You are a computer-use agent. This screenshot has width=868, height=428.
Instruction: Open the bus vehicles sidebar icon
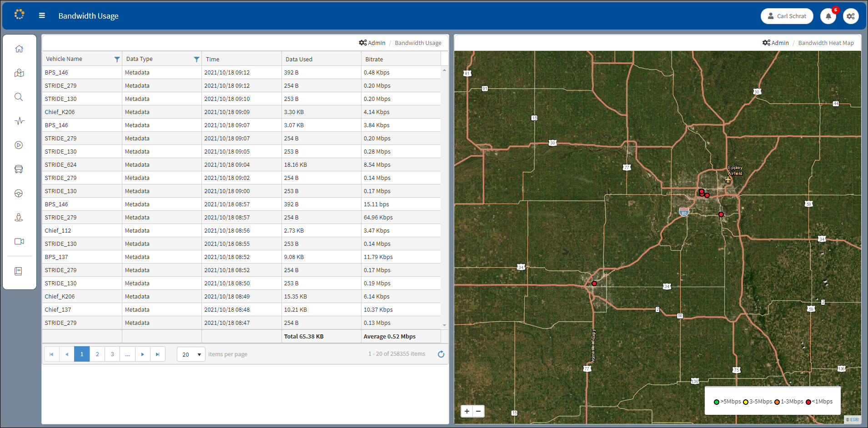(19, 169)
